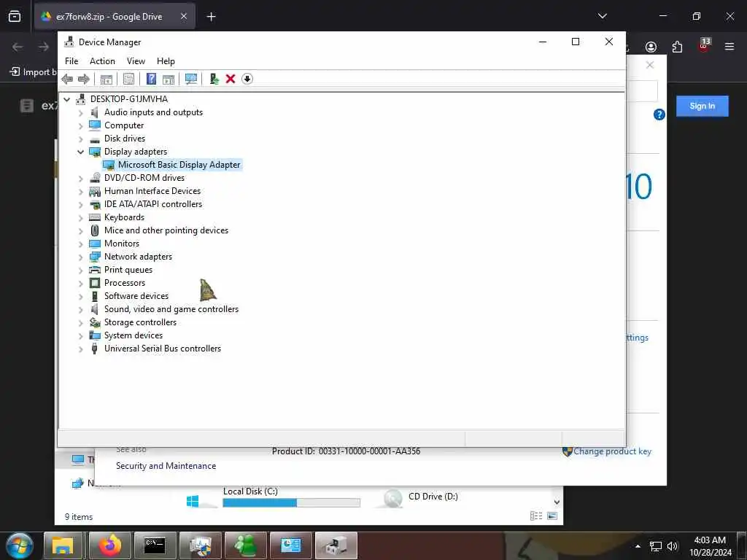Expand Human Interface Devices category
747x560 pixels.
[x=80, y=192]
